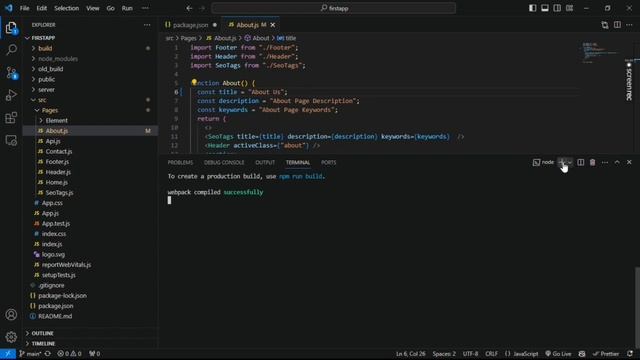The height and width of the screenshot is (360, 640).
Task: Open Contact.js in explorer
Action: 90,151
